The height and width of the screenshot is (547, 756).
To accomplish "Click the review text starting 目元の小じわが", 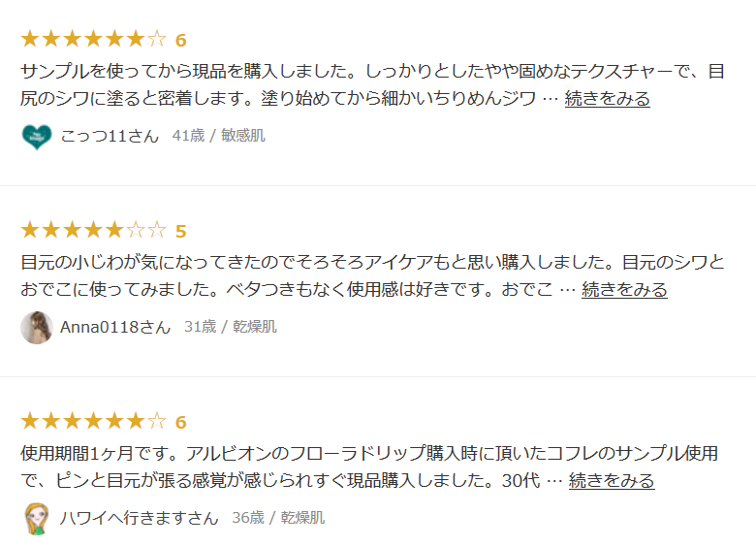I will tap(368, 263).
